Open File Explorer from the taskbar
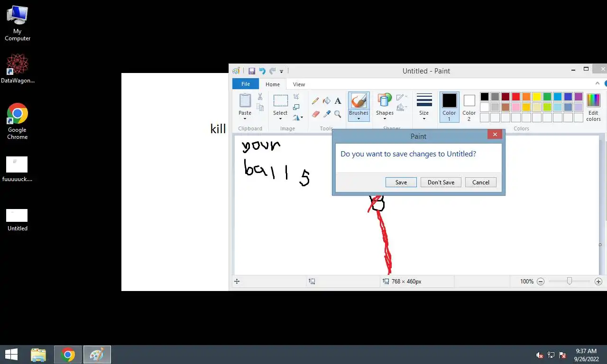 pyautogui.click(x=38, y=355)
